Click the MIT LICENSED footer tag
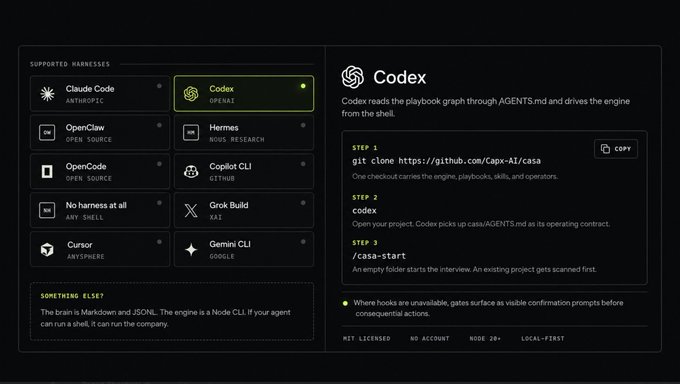 click(366, 338)
